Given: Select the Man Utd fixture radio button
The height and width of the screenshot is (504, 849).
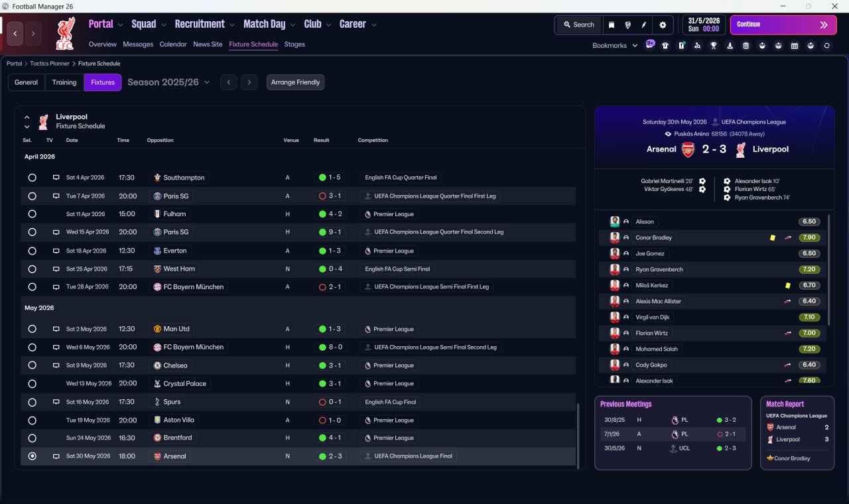Looking at the screenshot, I should coord(32,329).
